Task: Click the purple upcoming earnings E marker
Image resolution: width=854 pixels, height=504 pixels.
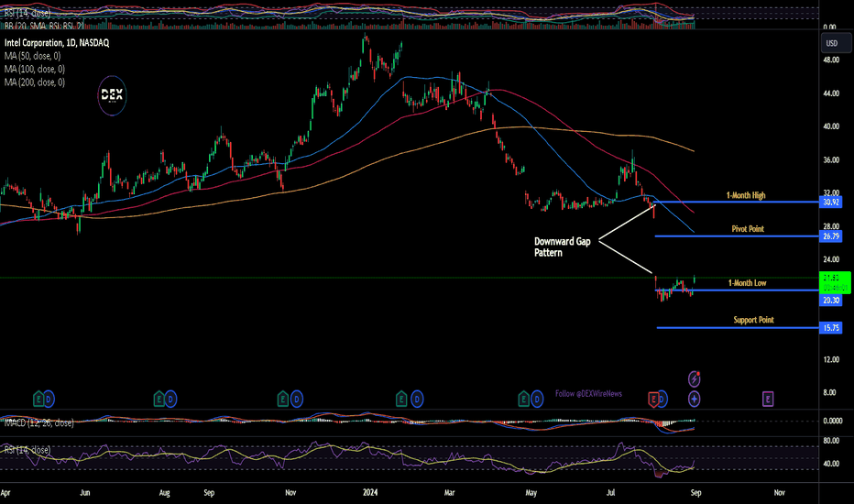Action: (x=767, y=400)
